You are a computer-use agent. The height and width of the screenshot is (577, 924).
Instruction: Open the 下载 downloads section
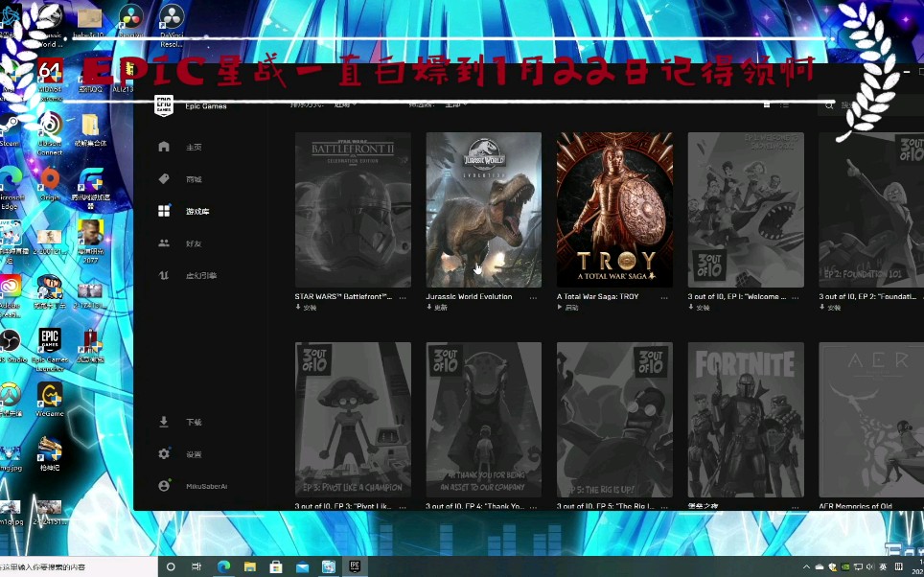[194, 423]
